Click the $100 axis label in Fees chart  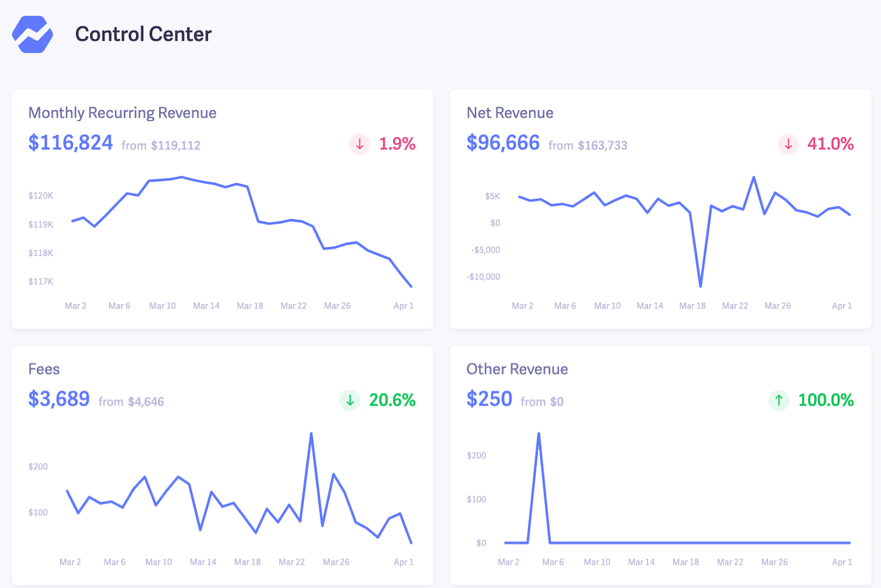click(38, 512)
